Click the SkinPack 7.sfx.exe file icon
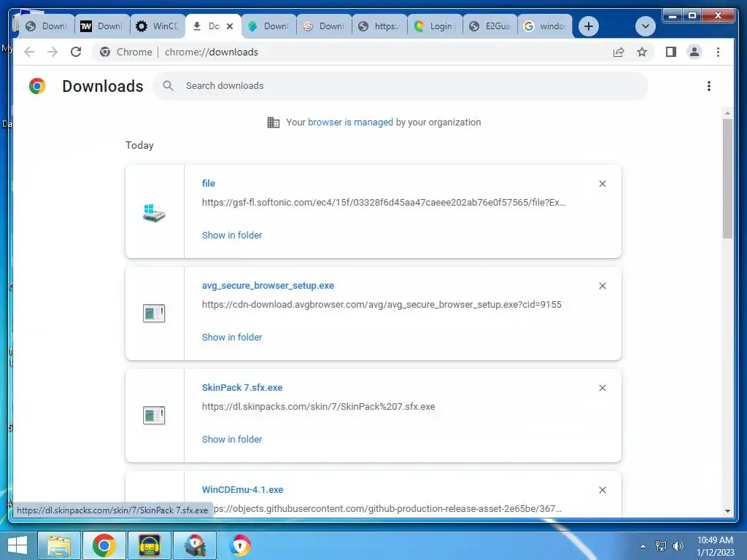 click(154, 415)
